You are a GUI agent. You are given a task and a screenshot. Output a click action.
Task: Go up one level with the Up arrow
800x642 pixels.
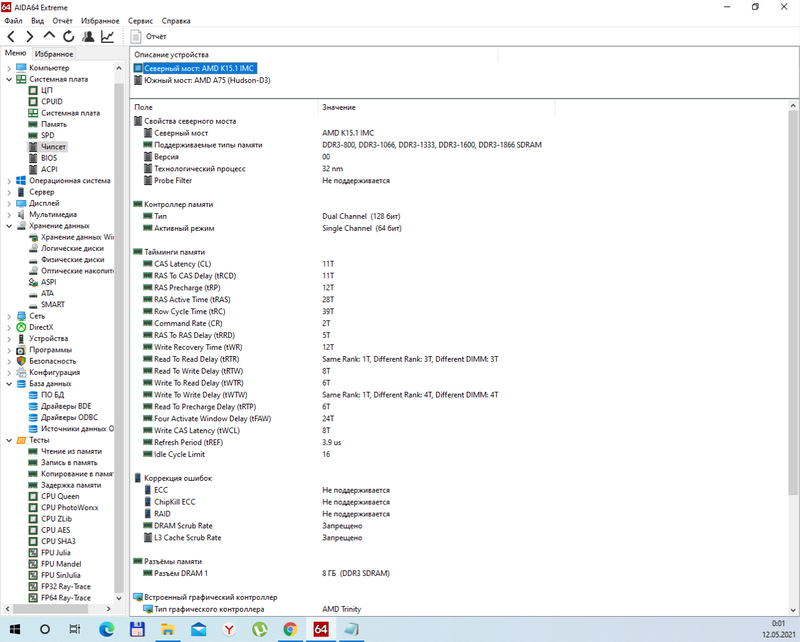(49, 35)
